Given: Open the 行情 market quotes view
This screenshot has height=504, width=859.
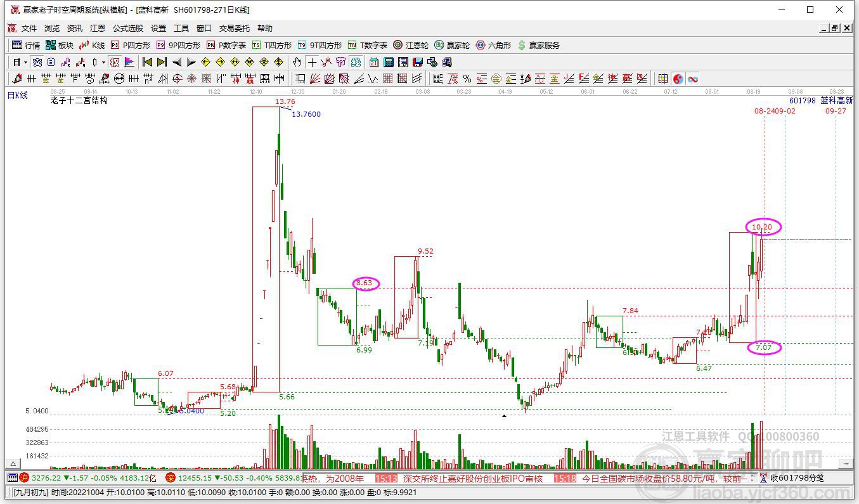Looking at the screenshot, I should click(x=26, y=45).
